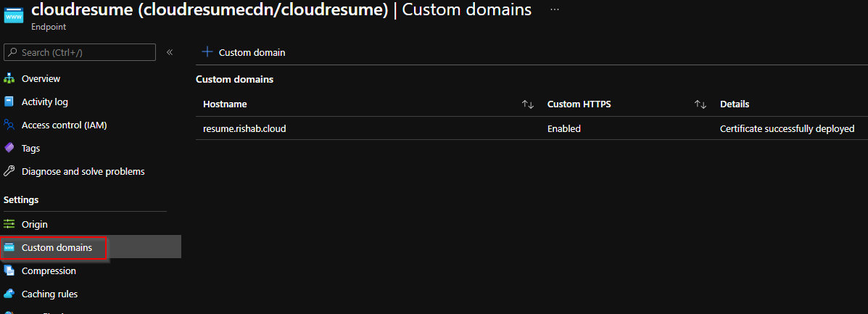The height and width of the screenshot is (314, 868).
Task: Open Caching rules cloud icon
Action: point(9,294)
